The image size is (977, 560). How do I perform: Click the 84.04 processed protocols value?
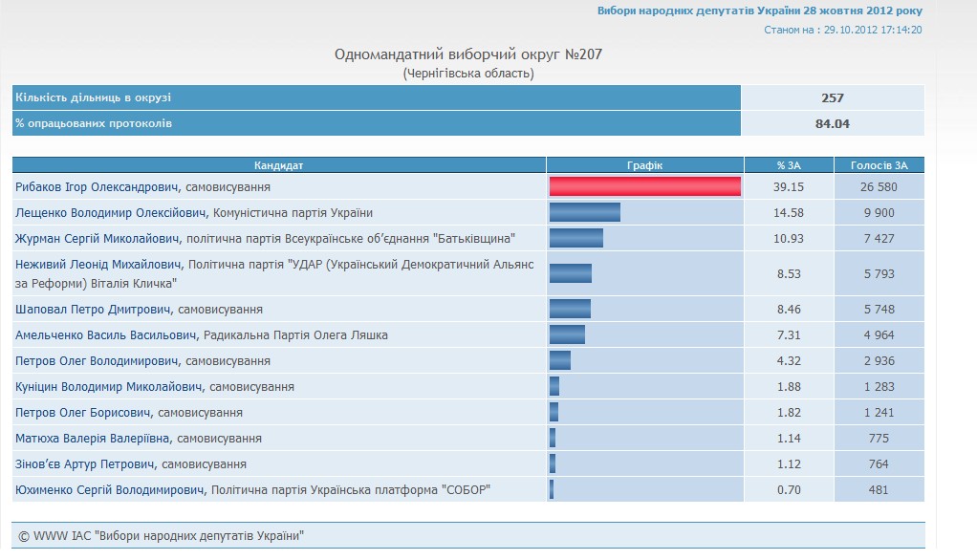[x=833, y=123]
